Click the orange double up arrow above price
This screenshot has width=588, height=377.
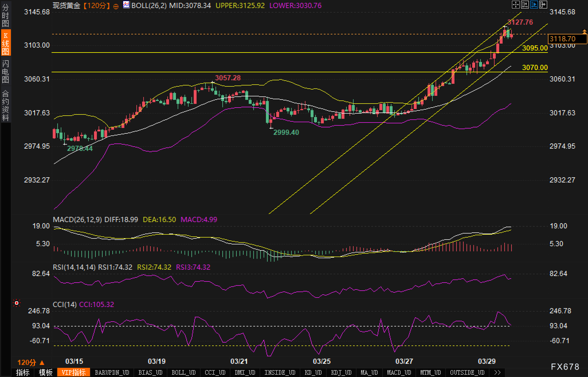point(584,31)
